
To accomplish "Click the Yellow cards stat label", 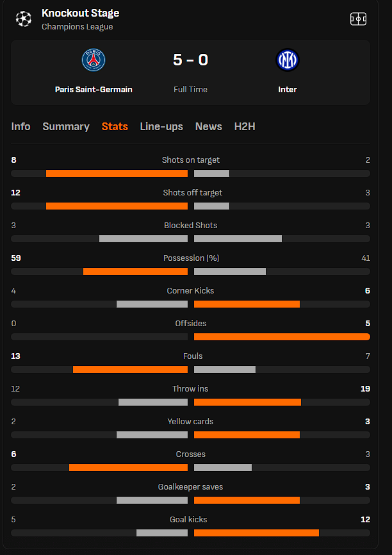I will (x=190, y=422).
